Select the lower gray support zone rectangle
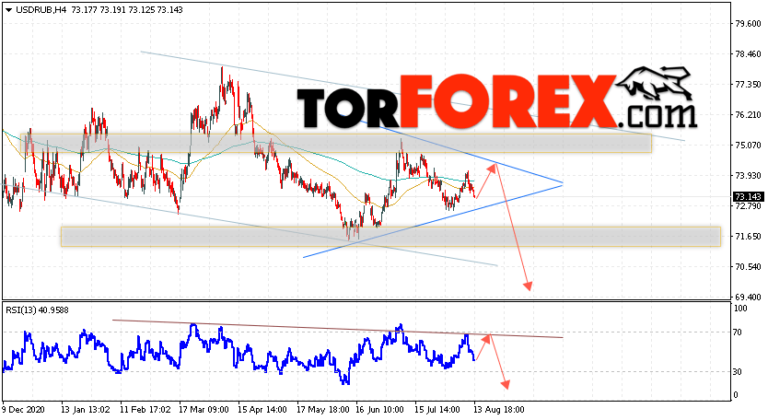Image resolution: width=768 pixels, height=420 pixels. 390,236
